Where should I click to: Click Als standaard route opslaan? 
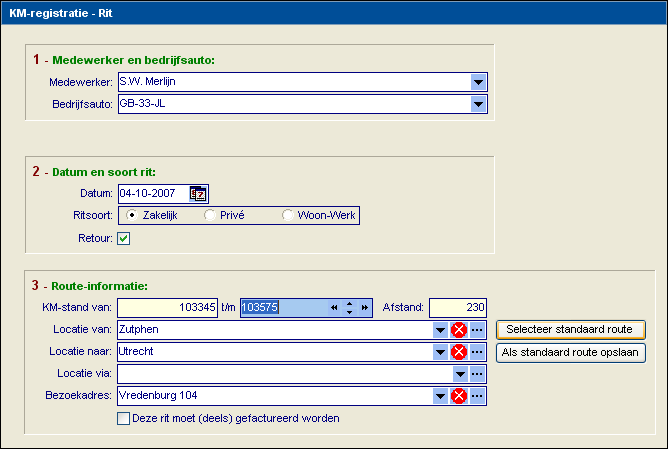(570, 352)
